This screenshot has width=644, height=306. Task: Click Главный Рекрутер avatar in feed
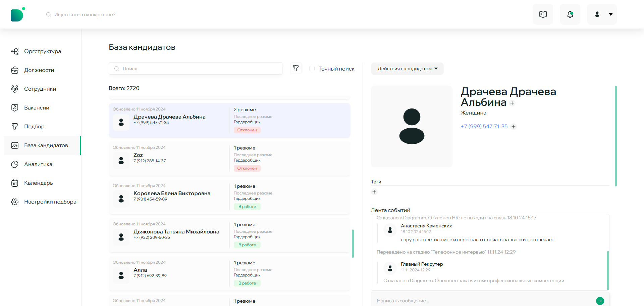pyautogui.click(x=390, y=268)
